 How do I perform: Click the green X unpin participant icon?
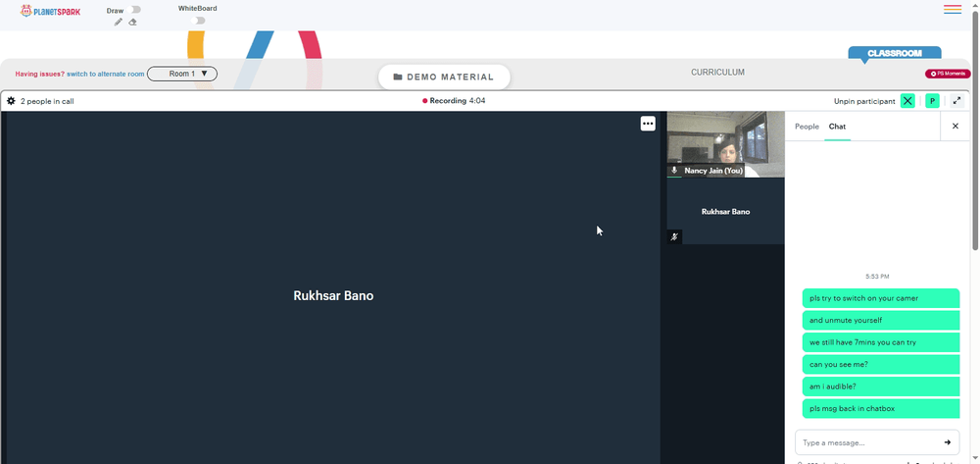[907, 101]
